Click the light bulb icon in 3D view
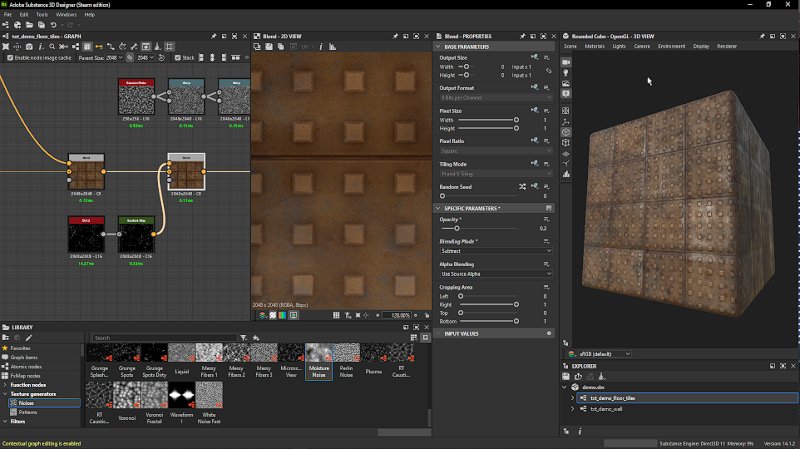This screenshot has height=449, width=800. click(x=566, y=73)
